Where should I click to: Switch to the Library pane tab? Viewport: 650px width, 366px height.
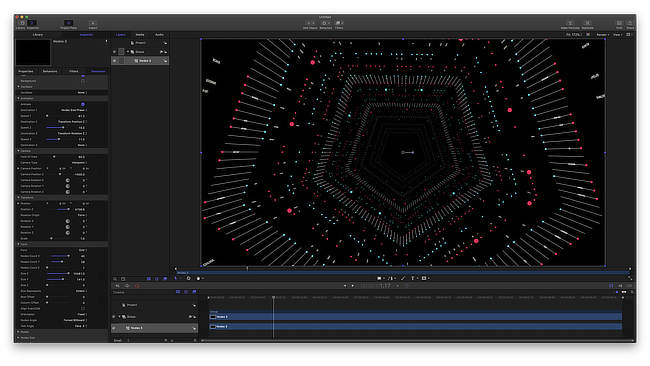pyautogui.click(x=38, y=35)
